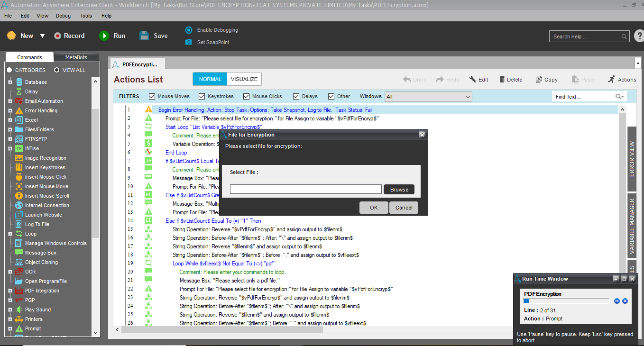Select the CATEGORIES radio button
The image size is (644, 346).
coord(9,70)
